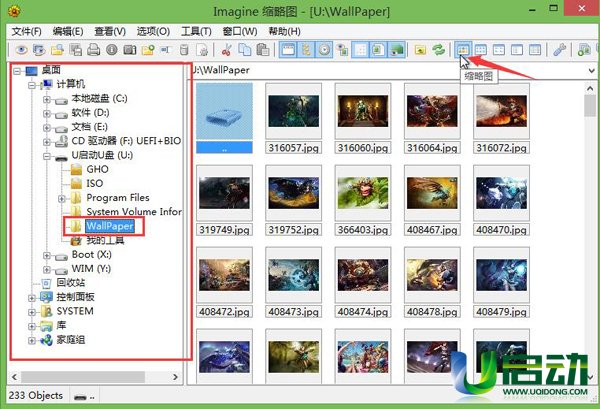600x409 pixels.
Task: Open the 选项(O) menu
Action: click(153, 31)
